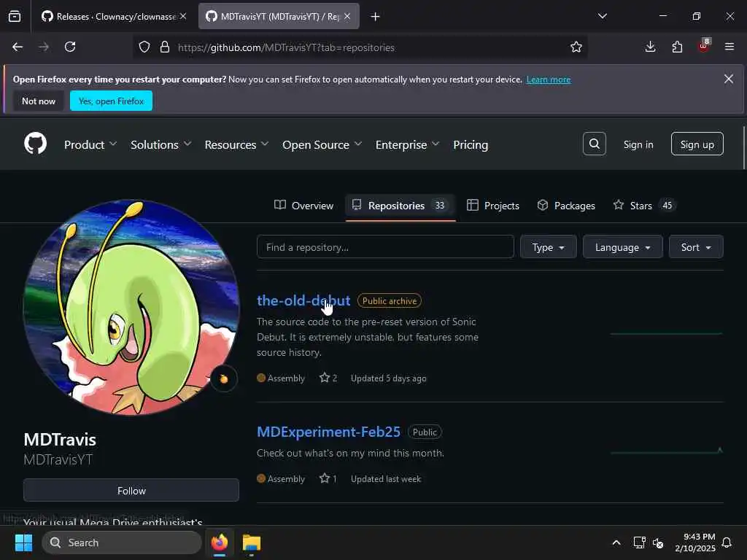This screenshot has width=747, height=560.
Task: Reload the page with the refresh icon
Action: [70, 47]
